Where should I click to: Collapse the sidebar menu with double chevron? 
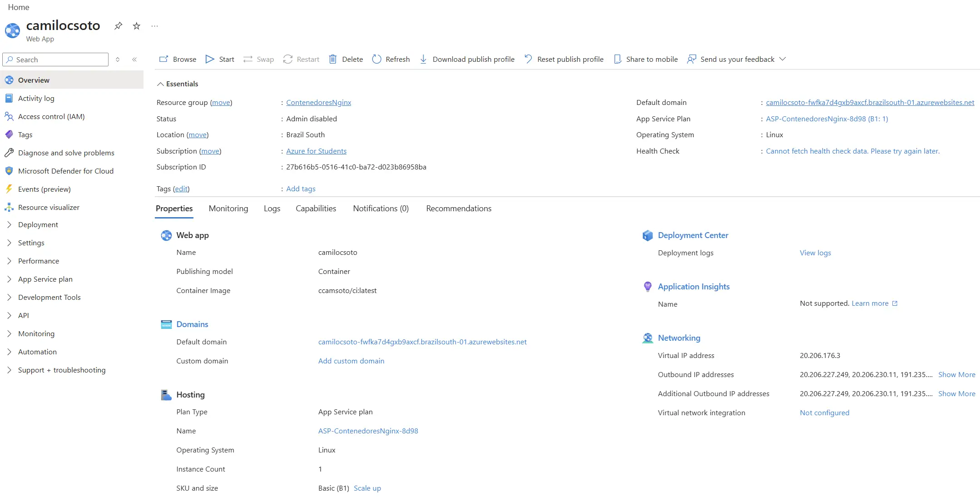coord(134,60)
